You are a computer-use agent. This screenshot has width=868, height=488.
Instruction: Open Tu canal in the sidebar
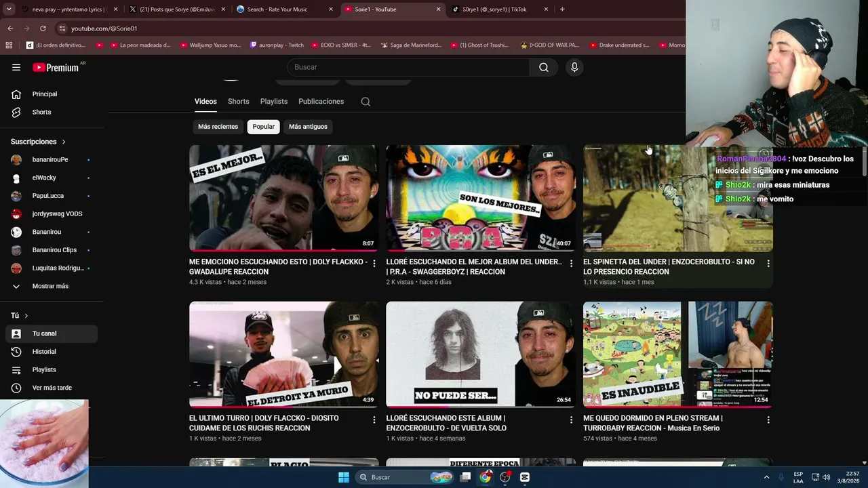click(x=52, y=333)
